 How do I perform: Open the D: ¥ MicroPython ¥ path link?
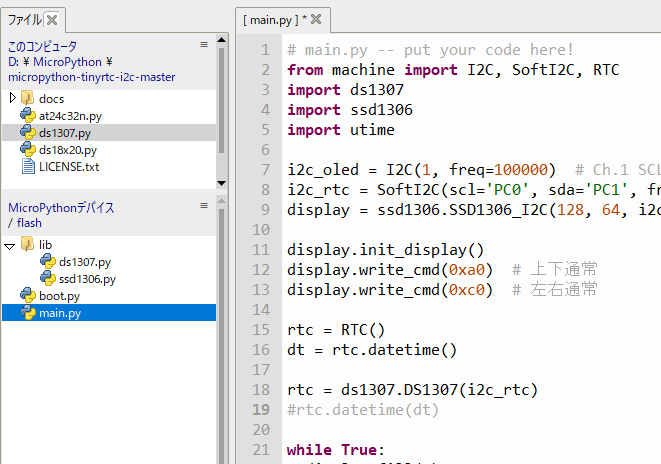(x=60, y=62)
